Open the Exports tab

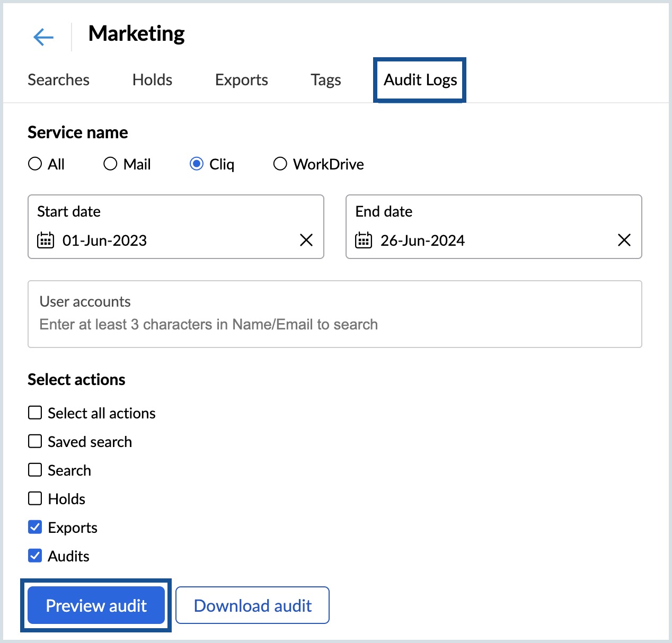coord(242,80)
